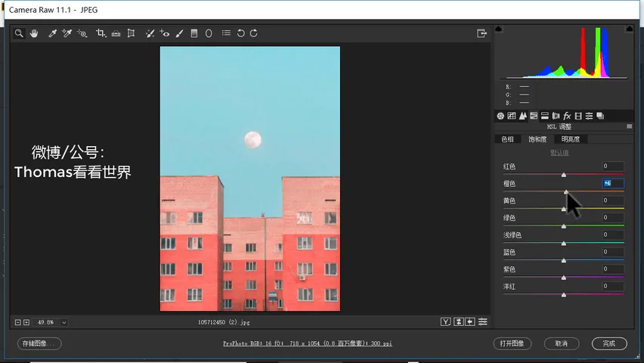Open the Tone Curve panel icon
This screenshot has width=644, height=363.
(x=511, y=116)
